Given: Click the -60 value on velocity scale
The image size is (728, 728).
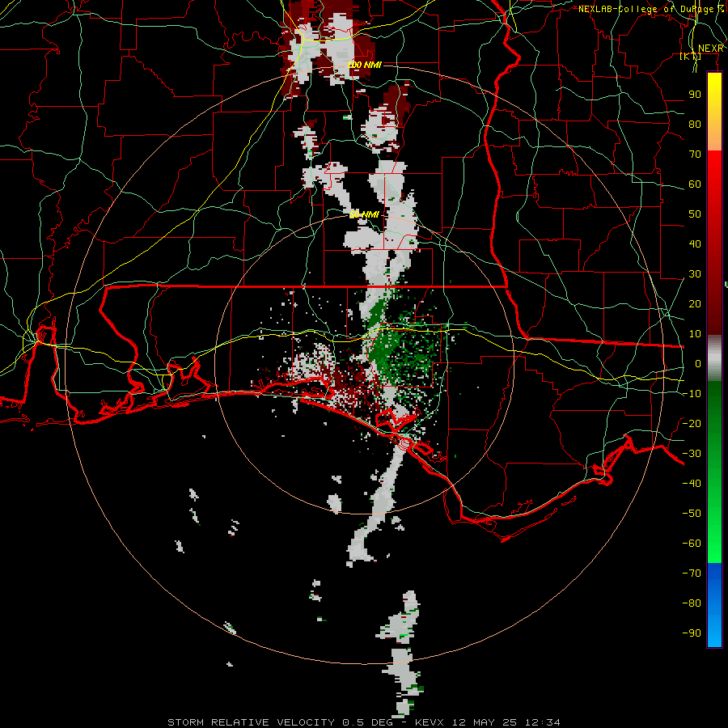Looking at the screenshot, I should pyautogui.click(x=692, y=544).
